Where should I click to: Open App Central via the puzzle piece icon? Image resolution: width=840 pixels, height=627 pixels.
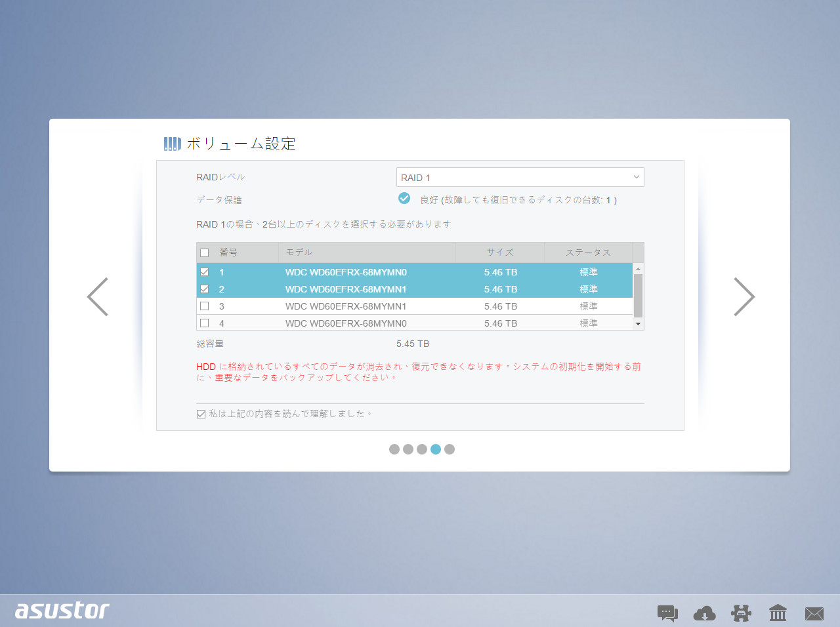[741, 613]
